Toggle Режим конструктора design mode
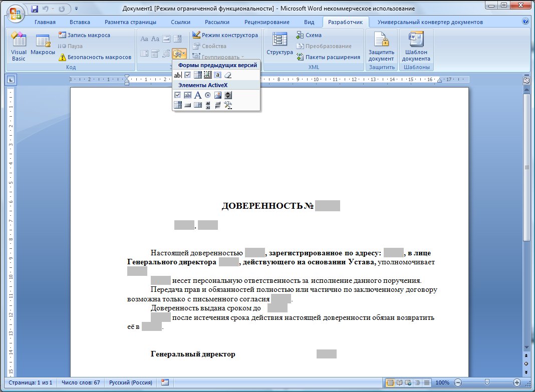 225,35
